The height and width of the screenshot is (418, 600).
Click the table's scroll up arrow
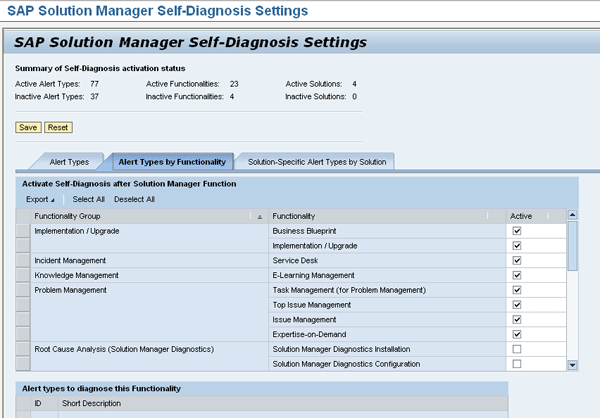[x=572, y=215]
